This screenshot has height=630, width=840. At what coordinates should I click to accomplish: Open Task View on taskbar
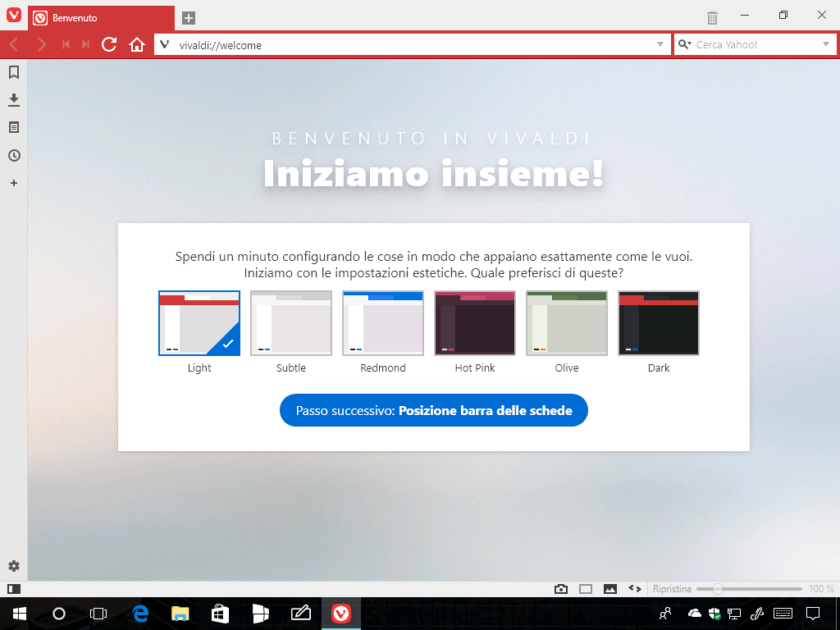(98, 614)
